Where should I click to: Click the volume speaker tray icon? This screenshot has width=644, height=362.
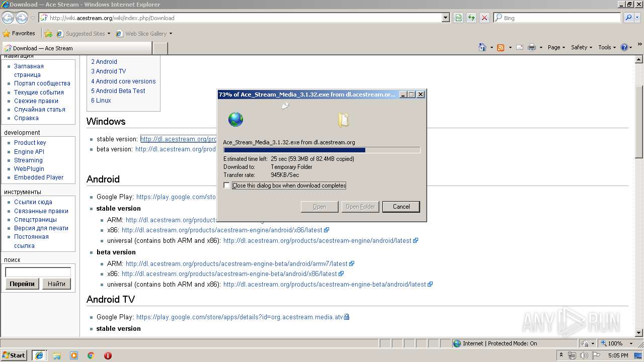(584, 355)
